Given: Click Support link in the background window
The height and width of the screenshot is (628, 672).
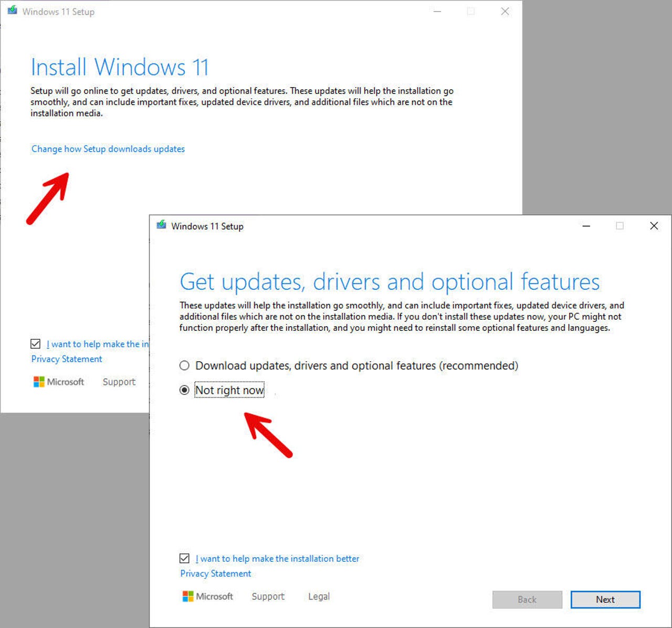Looking at the screenshot, I should click(119, 382).
